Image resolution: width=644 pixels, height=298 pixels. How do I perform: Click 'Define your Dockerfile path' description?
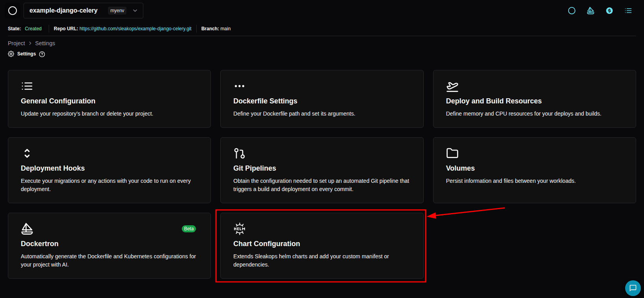pyautogui.click(x=294, y=114)
